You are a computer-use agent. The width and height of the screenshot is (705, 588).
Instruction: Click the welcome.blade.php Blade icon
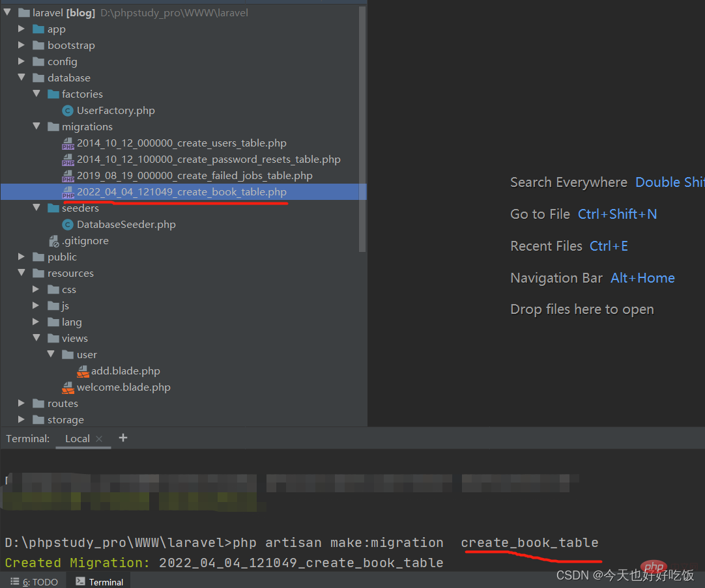[68, 387]
